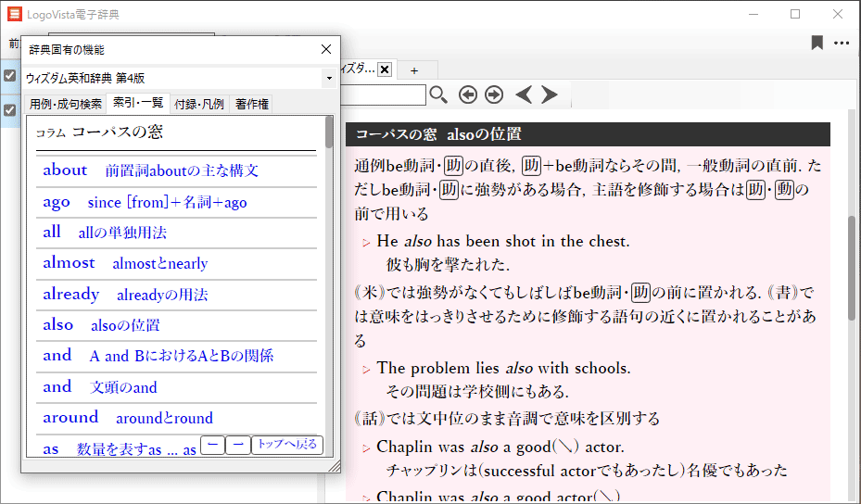Click the LogoVista app logo icon
This screenshot has width=861, height=504.
point(15,14)
